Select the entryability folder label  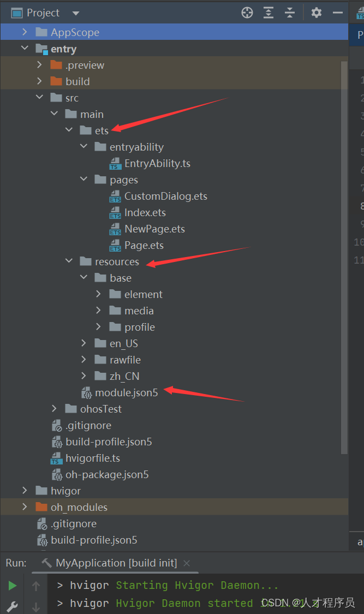136,147
